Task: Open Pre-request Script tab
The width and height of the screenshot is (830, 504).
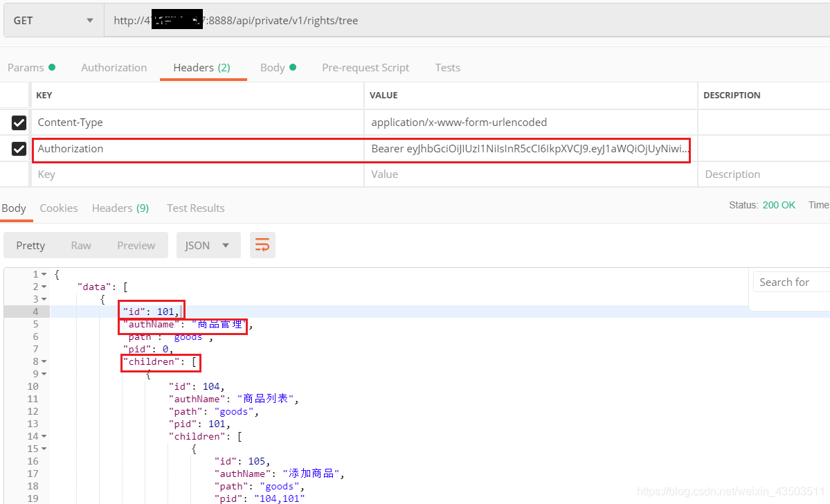Action: pyautogui.click(x=366, y=68)
